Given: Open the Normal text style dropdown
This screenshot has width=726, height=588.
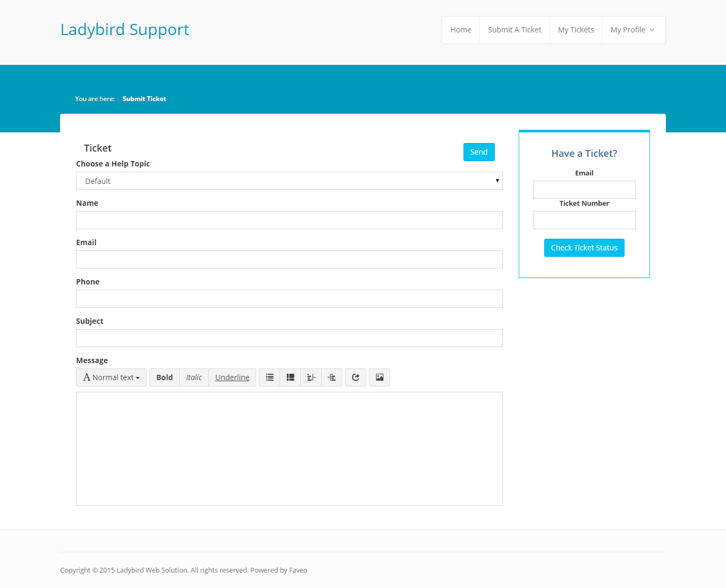Looking at the screenshot, I should coord(112,377).
